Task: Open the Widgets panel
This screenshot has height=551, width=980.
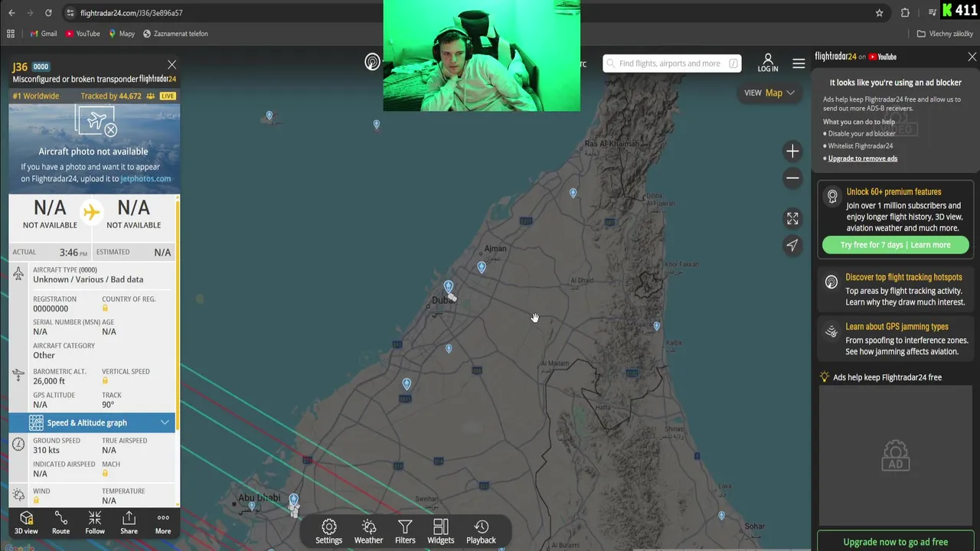Action: click(440, 532)
